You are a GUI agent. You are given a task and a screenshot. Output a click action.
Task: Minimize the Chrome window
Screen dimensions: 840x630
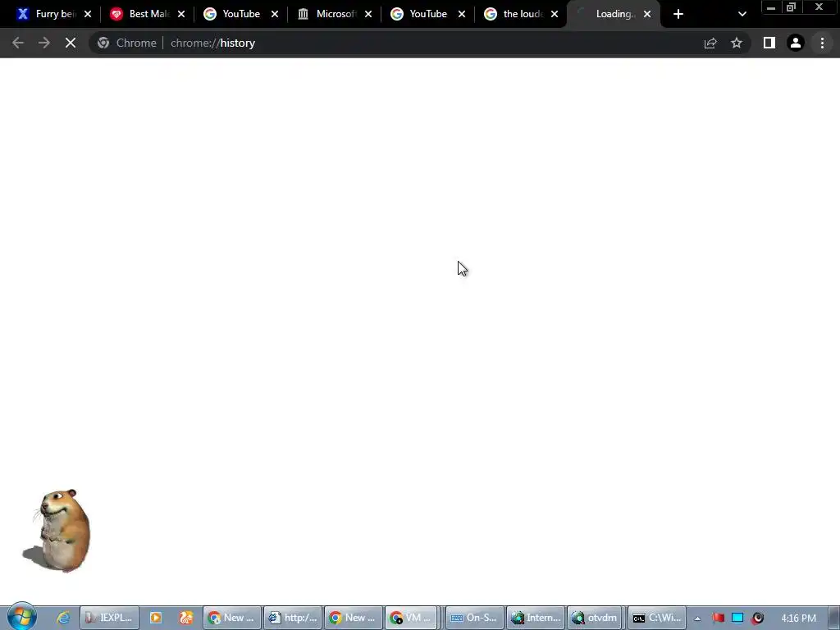coord(771,7)
